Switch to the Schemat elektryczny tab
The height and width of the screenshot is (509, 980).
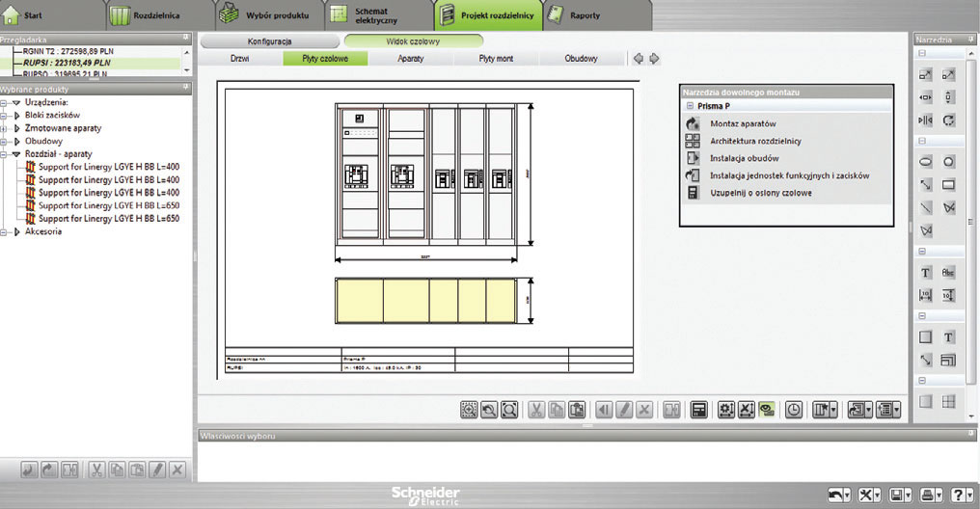click(x=379, y=15)
